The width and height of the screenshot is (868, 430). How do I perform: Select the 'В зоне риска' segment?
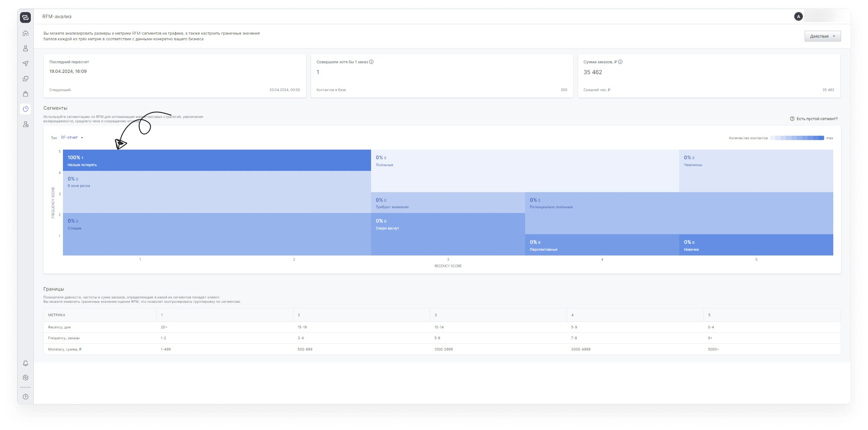pyautogui.click(x=217, y=192)
